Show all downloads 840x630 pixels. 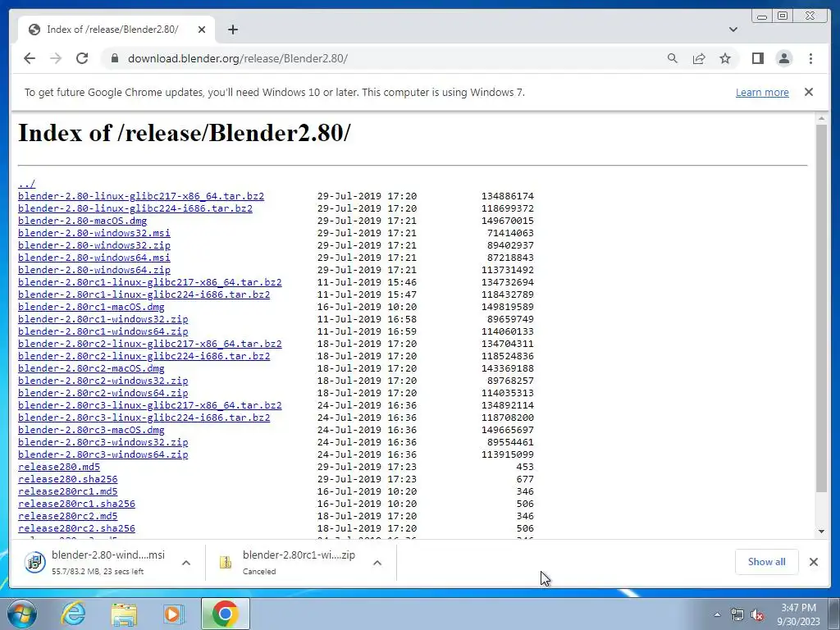(767, 561)
